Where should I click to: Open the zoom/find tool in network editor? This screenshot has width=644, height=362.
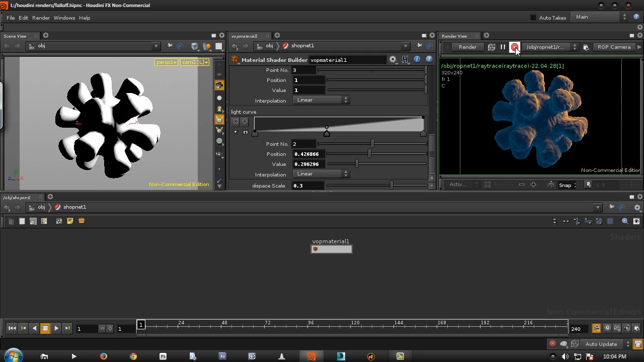click(x=624, y=221)
